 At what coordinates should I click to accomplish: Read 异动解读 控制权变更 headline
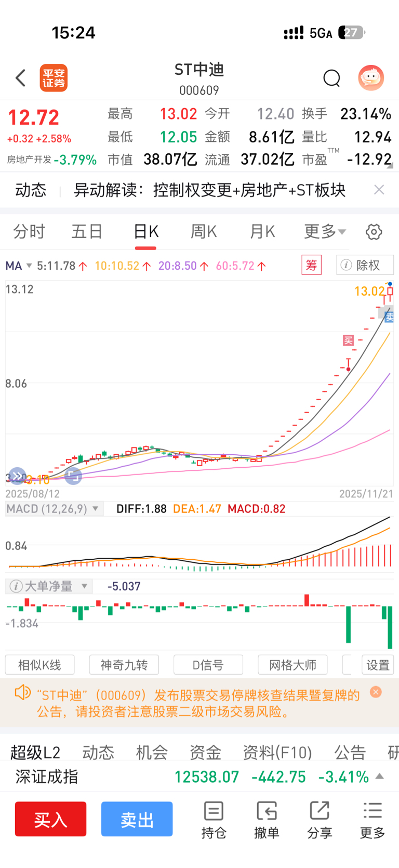[x=209, y=190]
